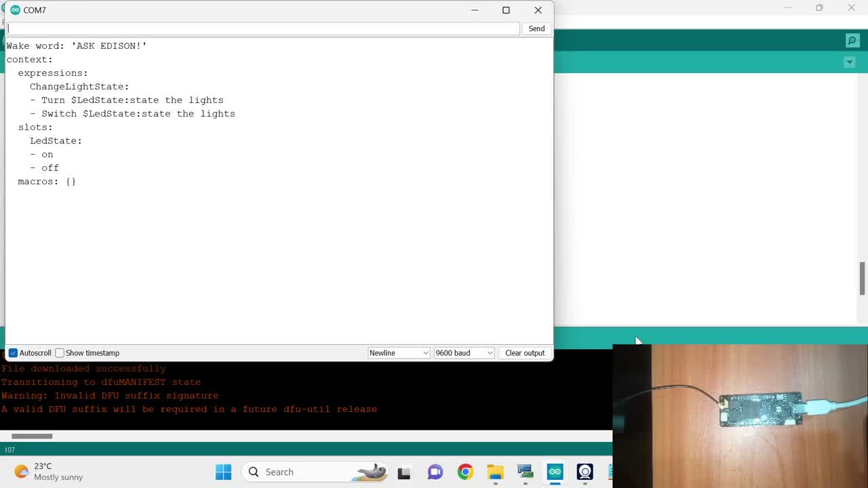Open File Explorer from the taskbar
The width and height of the screenshot is (868, 488).
[x=495, y=472]
